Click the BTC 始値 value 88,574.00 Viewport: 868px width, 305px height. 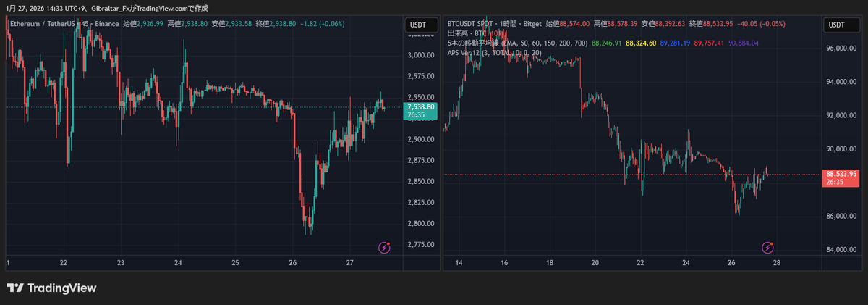point(576,24)
